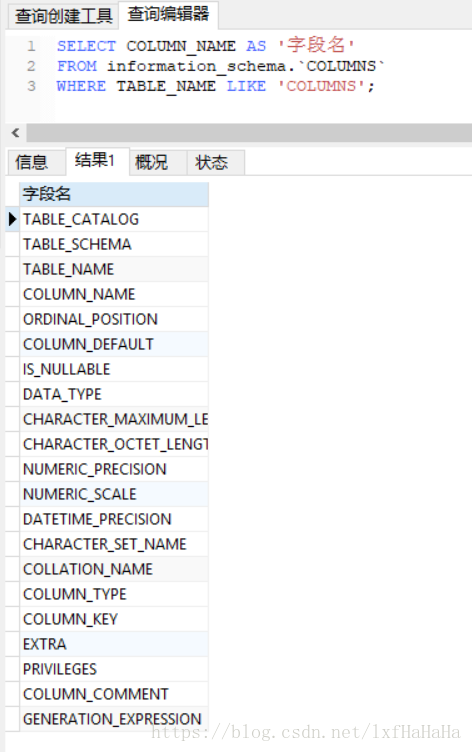Click the SELECT keyword on line 1
The image size is (472, 752).
click(86, 46)
